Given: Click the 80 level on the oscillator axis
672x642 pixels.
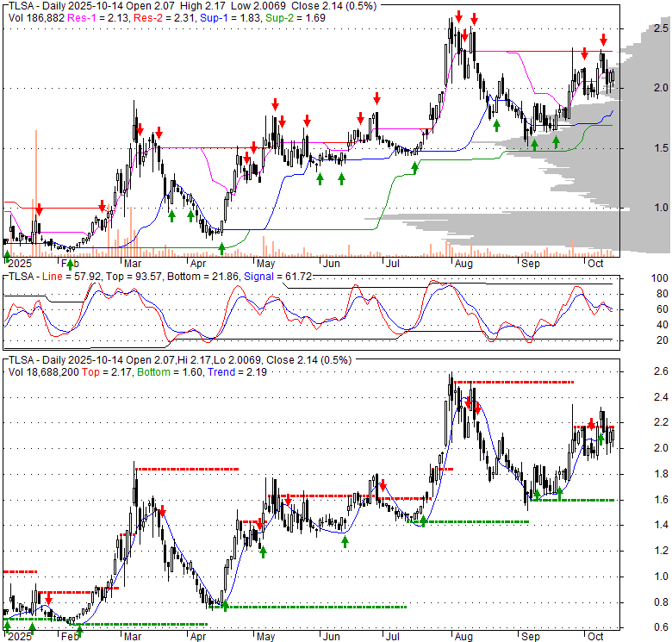Looking at the screenshot, I should (x=663, y=294).
